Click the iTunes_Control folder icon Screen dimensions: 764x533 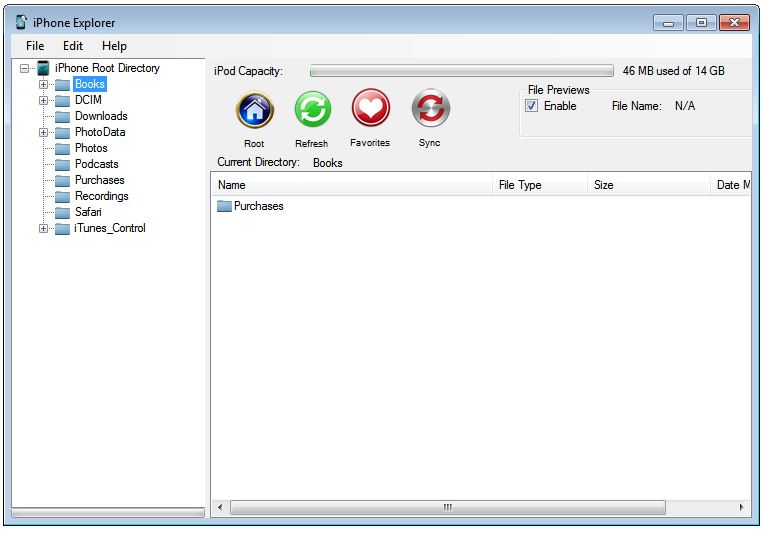coord(62,229)
